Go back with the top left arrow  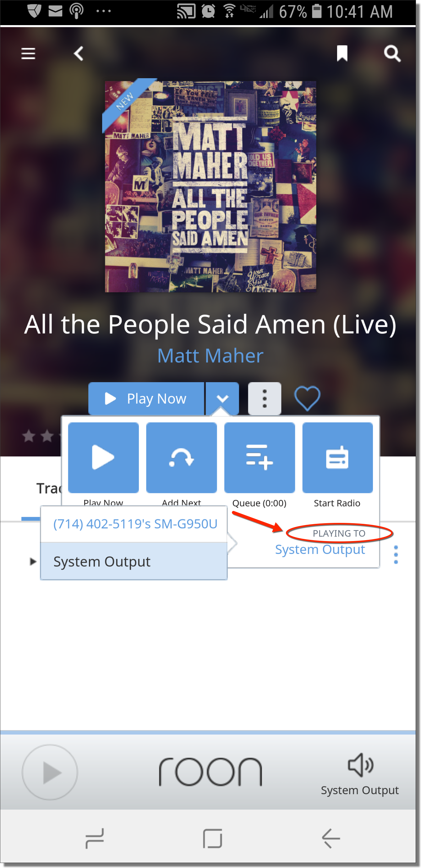pyautogui.click(x=79, y=54)
